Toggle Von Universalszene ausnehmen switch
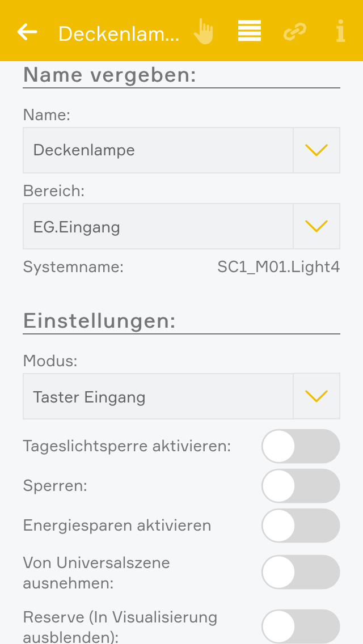The image size is (363, 644). tap(301, 572)
